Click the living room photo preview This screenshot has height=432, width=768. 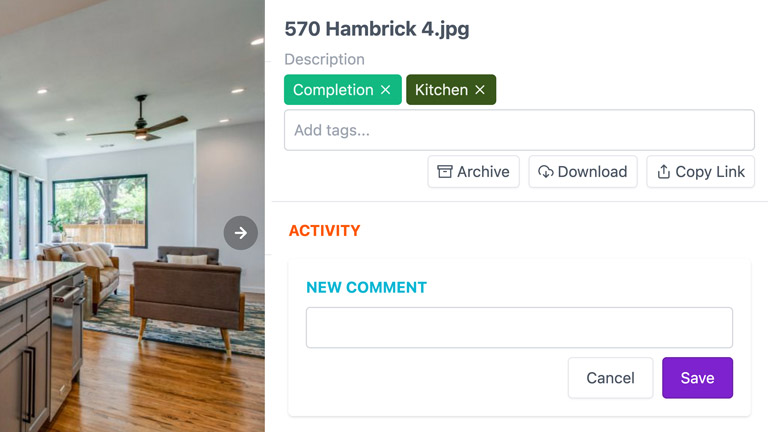(x=132, y=216)
